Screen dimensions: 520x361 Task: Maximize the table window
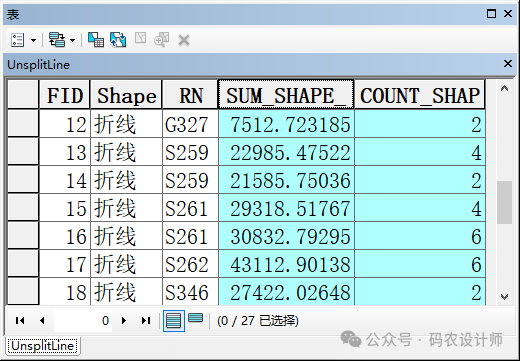pos(491,14)
